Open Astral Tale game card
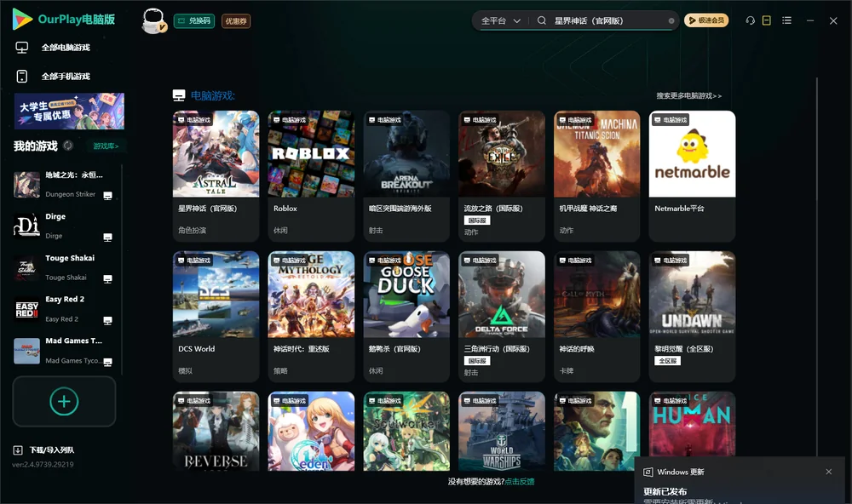Screen dimensions: 852x504 click(x=216, y=176)
